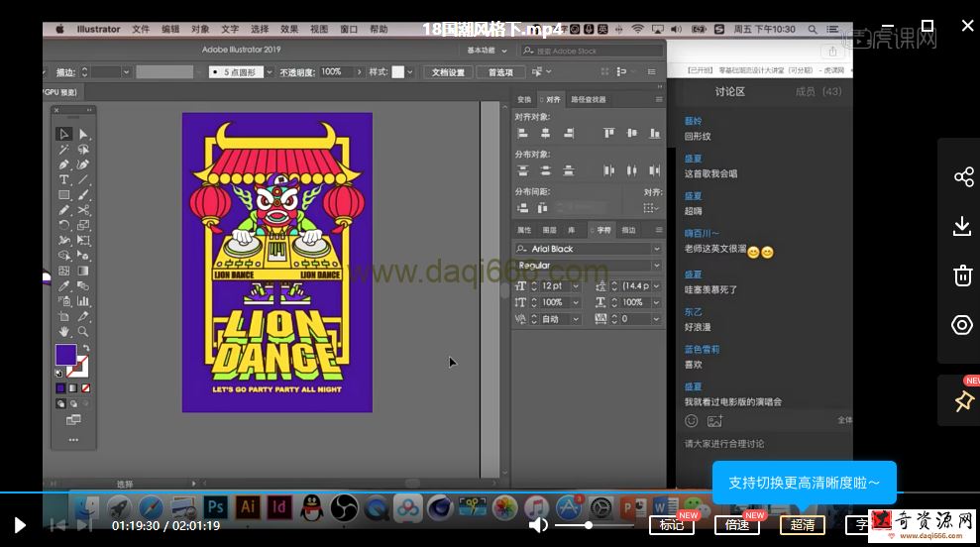This screenshot has width=980, height=547.
Task: Select the Gradient tool
Action: coord(83,271)
